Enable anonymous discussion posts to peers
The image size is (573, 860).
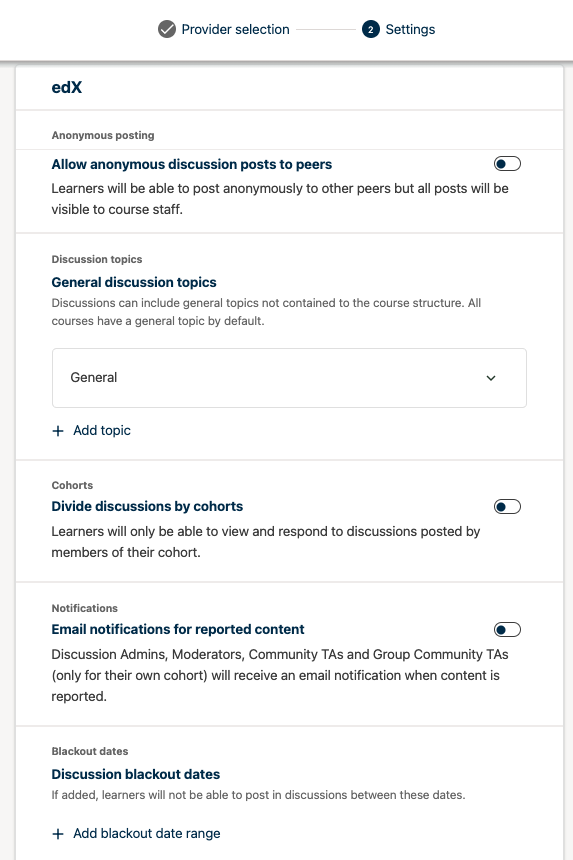tap(507, 163)
